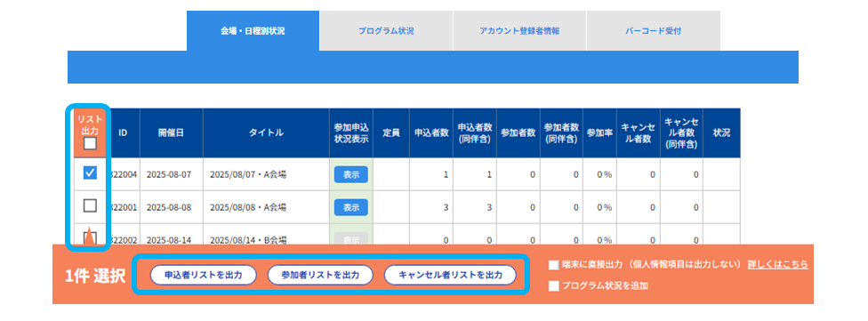Open the 会場・日程別状況 tab

[253, 31]
